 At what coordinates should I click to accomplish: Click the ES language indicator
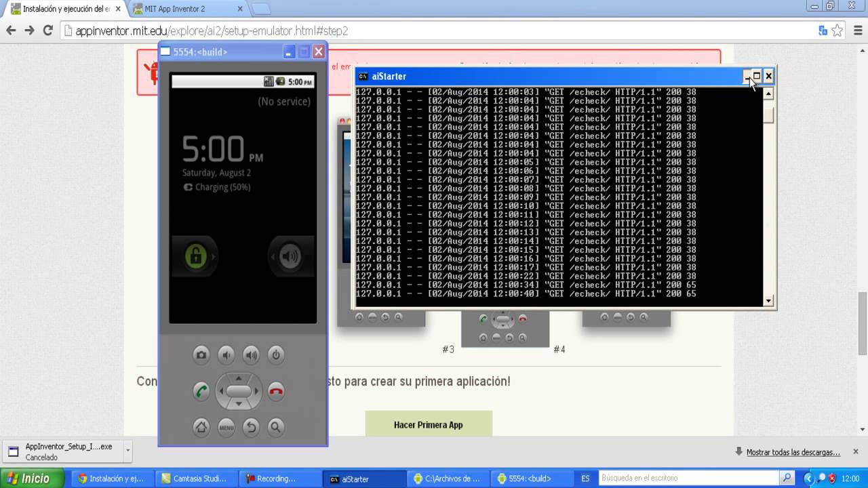point(585,479)
